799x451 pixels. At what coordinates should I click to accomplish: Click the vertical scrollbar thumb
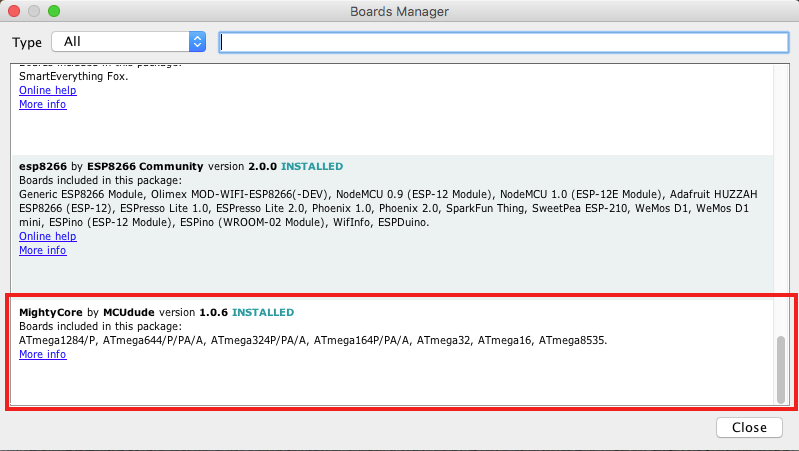[781, 369]
